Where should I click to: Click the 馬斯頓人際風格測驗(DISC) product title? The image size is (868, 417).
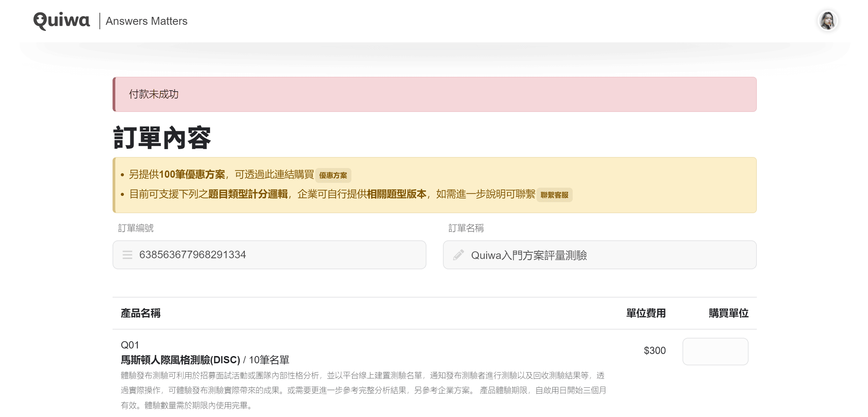(x=180, y=360)
